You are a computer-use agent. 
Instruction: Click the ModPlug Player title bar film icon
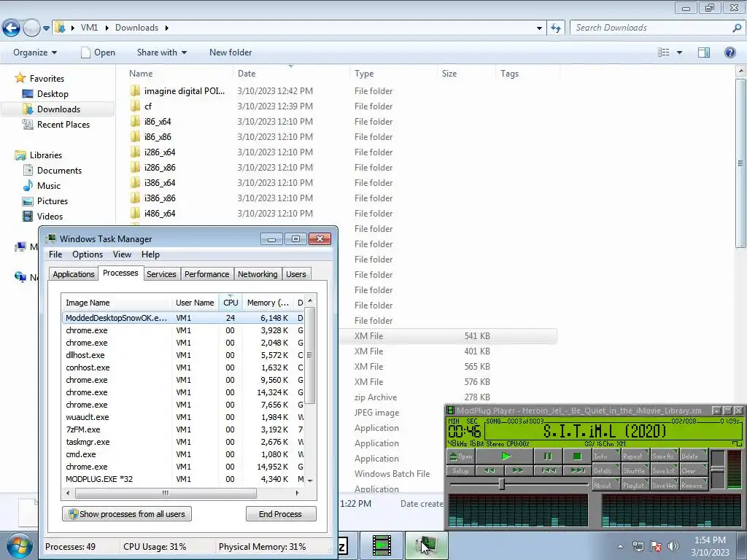(450, 411)
